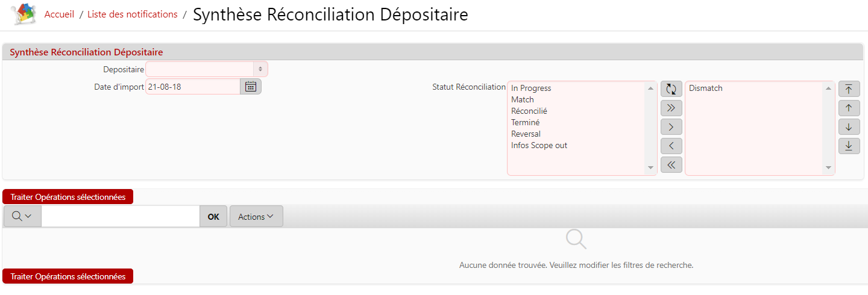The height and width of the screenshot is (295, 868).
Task: Click the application logo icon
Action: click(x=24, y=14)
